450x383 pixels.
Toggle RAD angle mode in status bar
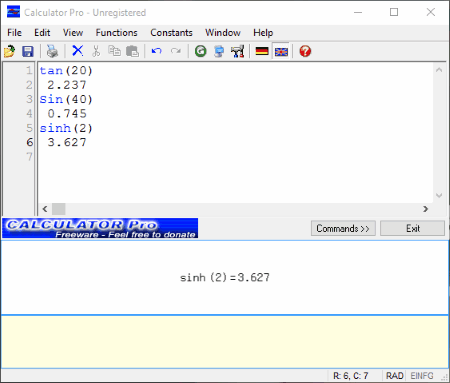[x=395, y=376]
